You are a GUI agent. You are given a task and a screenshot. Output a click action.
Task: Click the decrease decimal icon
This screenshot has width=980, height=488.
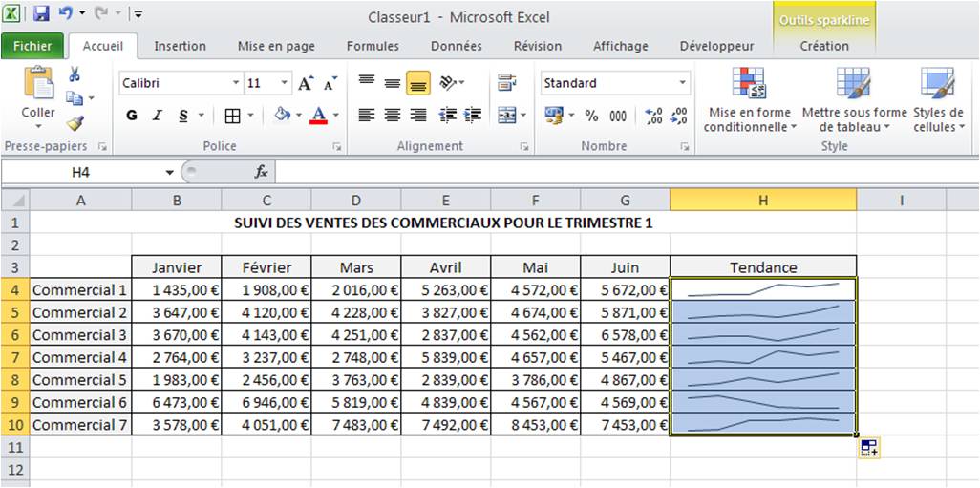tap(679, 117)
